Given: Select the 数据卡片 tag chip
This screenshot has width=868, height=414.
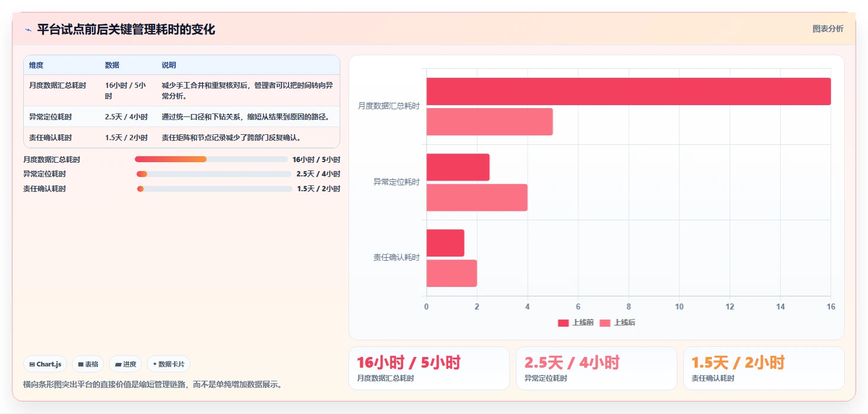Looking at the screenshot, I should (x=169, y=364).
